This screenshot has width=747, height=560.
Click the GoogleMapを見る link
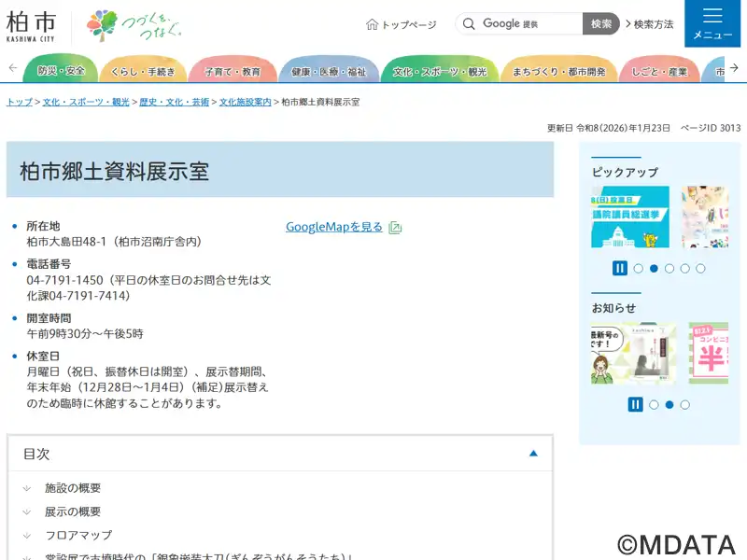[x=334, y=227]
